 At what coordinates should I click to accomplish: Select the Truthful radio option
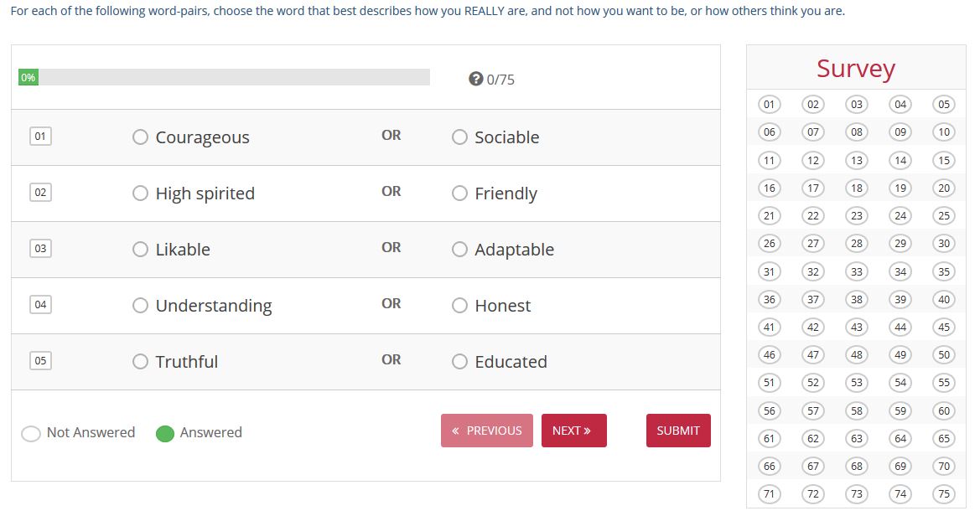[x=141, y=362]
